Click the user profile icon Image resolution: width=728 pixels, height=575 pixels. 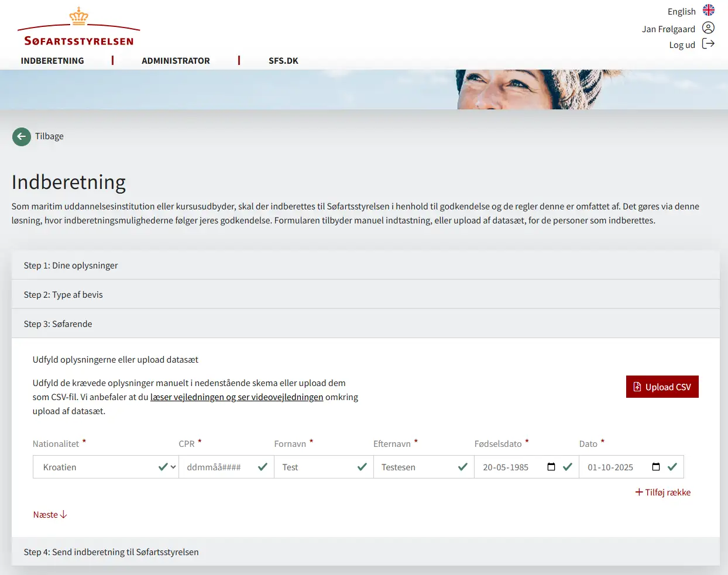[x=708, y=28]
